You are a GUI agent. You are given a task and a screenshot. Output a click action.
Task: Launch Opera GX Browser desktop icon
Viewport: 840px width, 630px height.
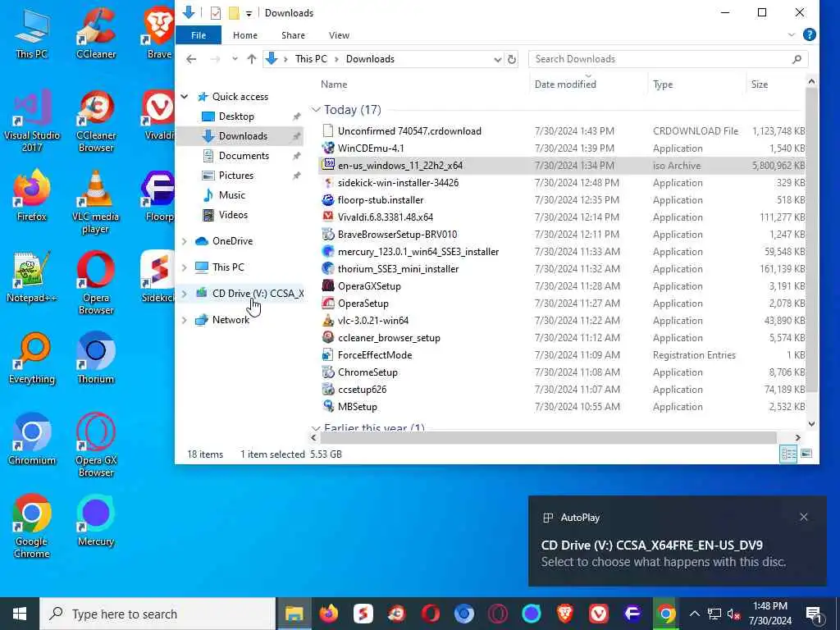96,445
